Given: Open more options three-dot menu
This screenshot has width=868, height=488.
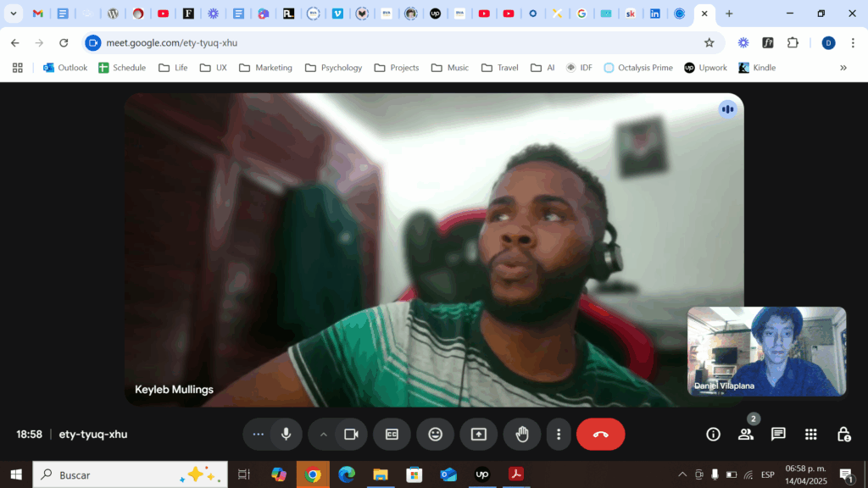Looking at the screenshot, I should click(559, 435).
